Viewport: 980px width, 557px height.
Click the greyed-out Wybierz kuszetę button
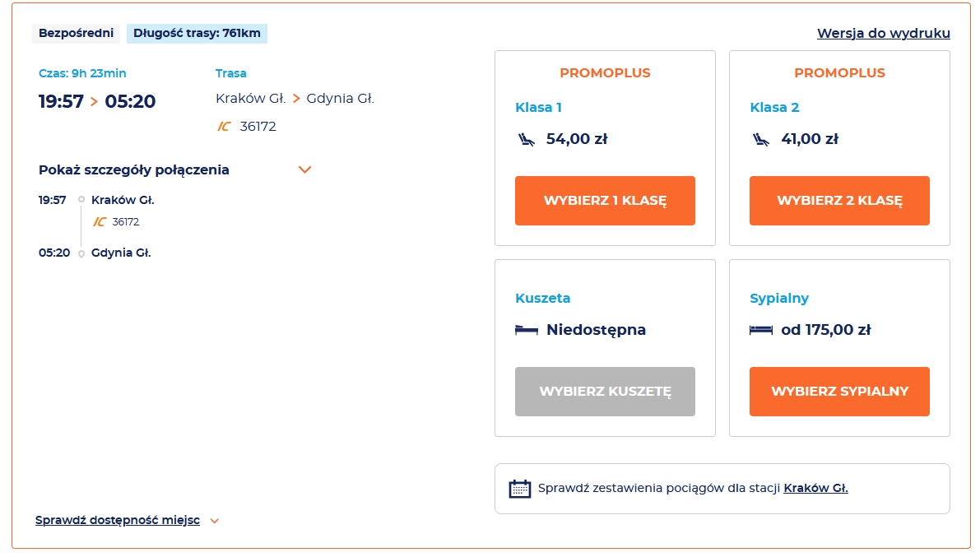pos(605,392)
